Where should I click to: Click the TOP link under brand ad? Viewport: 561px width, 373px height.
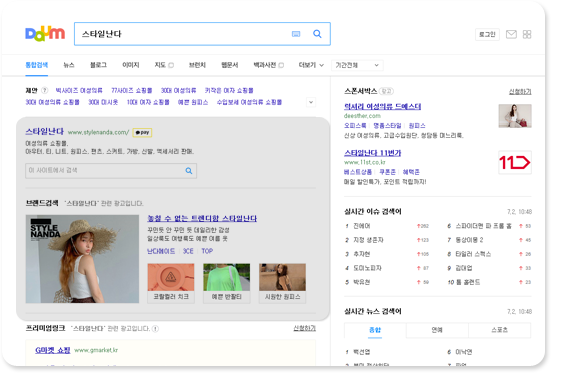click(207, 251)
